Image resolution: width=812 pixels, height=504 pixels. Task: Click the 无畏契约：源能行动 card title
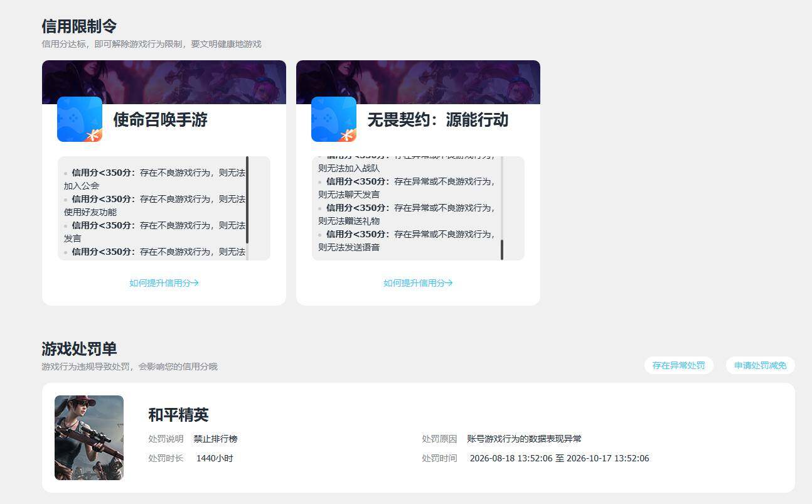point(438,120)
